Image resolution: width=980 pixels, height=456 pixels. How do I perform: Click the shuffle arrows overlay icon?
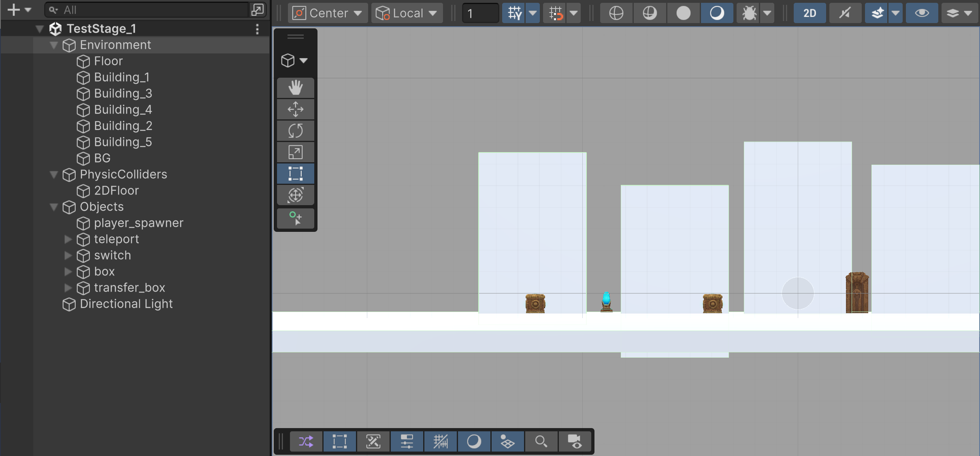click(x=306, y=441)
